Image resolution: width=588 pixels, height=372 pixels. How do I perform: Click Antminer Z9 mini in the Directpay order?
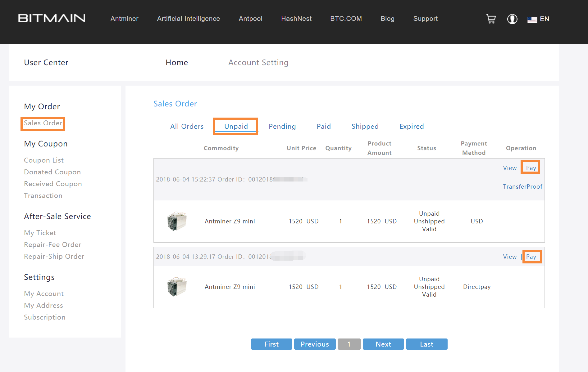pos(230,287)
